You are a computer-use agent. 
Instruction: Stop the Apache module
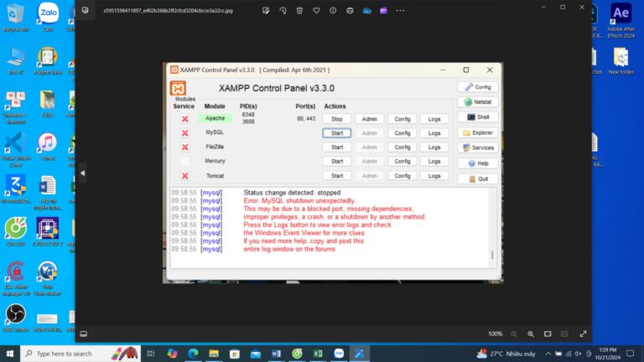[337, 119]
